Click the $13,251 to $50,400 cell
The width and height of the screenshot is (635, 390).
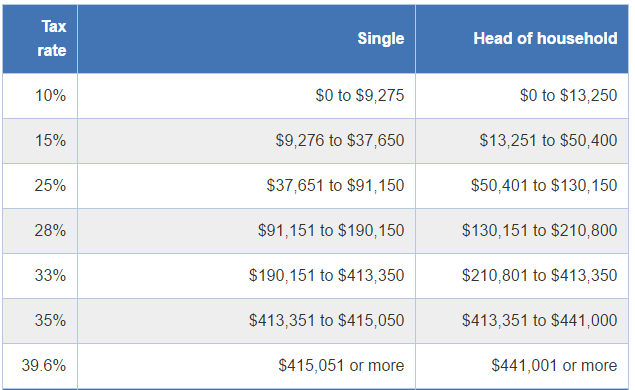click(x=522, y=141)
